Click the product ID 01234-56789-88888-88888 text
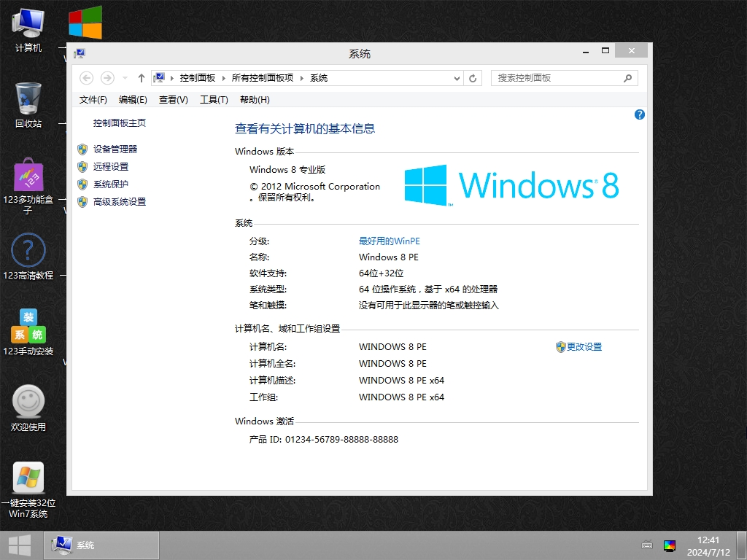This screenshot has height=560, width=747. tap(341, 440)
